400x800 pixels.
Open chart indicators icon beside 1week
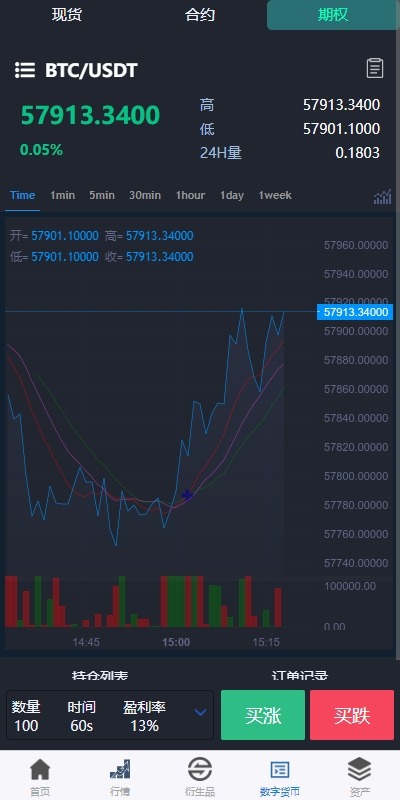(x=383, y=196)
